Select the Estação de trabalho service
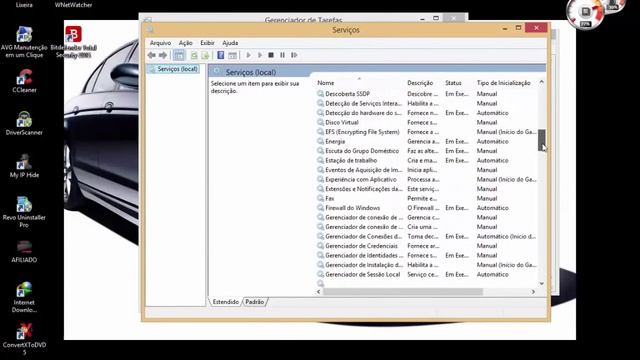This screenshot has width=640, height=360. point(427,160)
